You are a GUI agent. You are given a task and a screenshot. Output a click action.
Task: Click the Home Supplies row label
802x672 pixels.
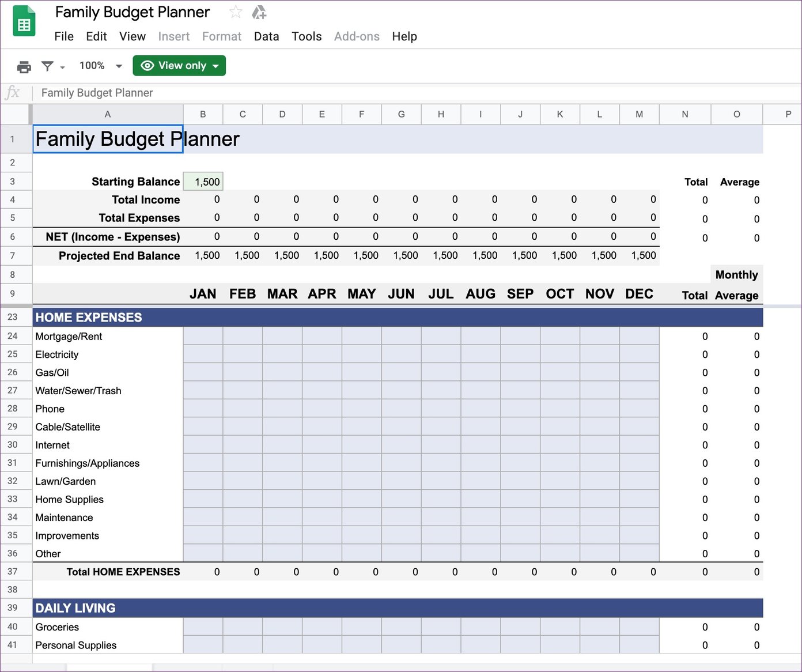click(70, 500)
